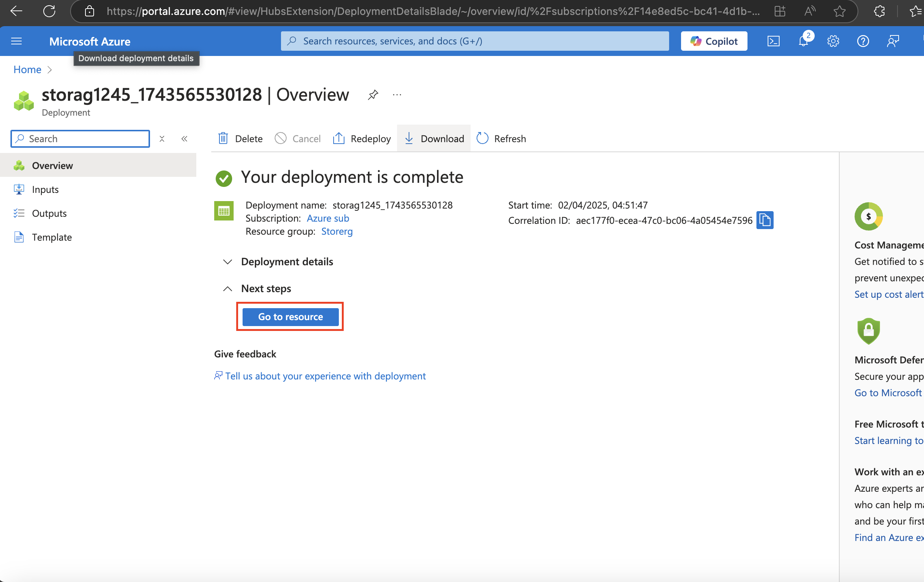Activate read aloud icon in address bar
924x582 pixels.
(x=810, y=11)
